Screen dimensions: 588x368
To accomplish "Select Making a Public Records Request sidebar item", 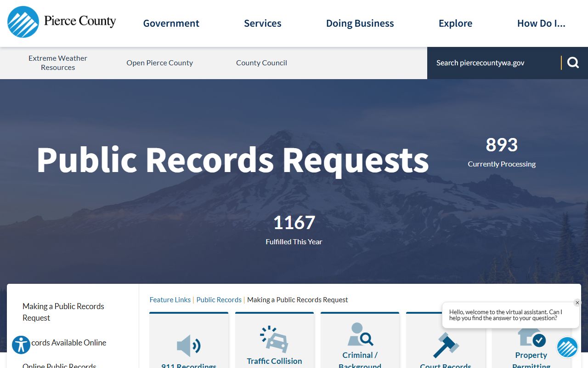I will pos(63,312).
